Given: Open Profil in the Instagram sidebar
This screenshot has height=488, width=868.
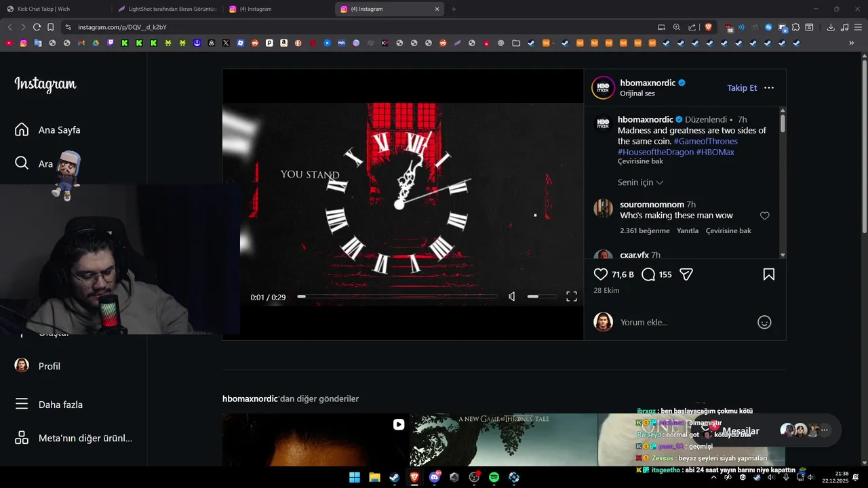Looking at the screenshot, I should pos(38,366).
